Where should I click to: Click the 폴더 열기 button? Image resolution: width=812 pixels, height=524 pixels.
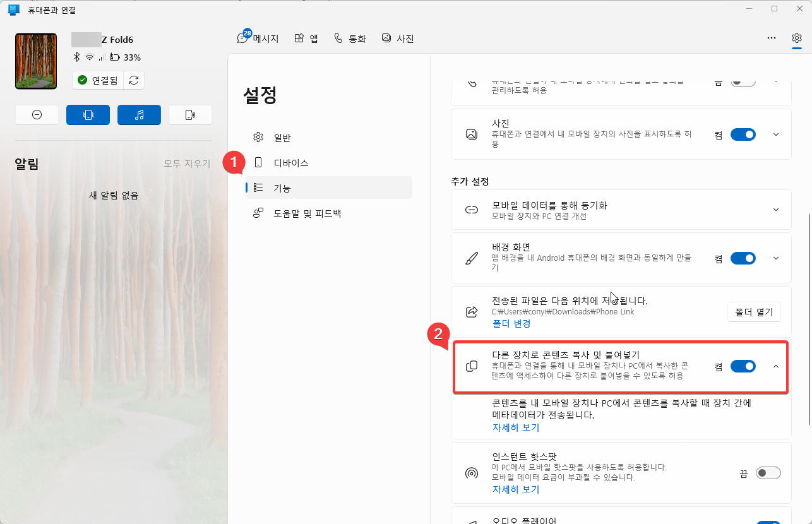coord(754,311)
